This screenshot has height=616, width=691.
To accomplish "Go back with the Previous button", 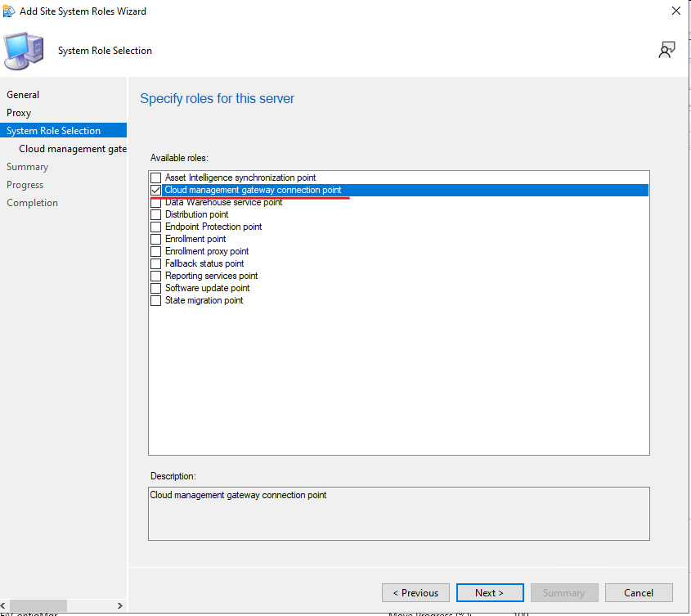I will click(x=415, y=593).
